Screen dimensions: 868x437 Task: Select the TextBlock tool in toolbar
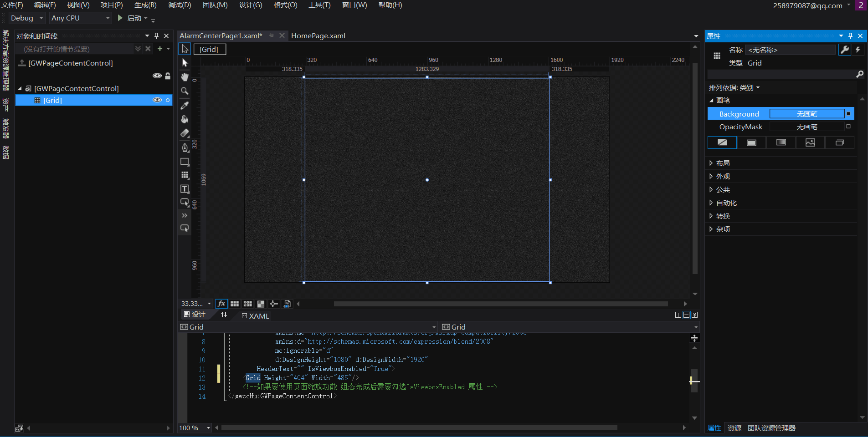(185, 189)
